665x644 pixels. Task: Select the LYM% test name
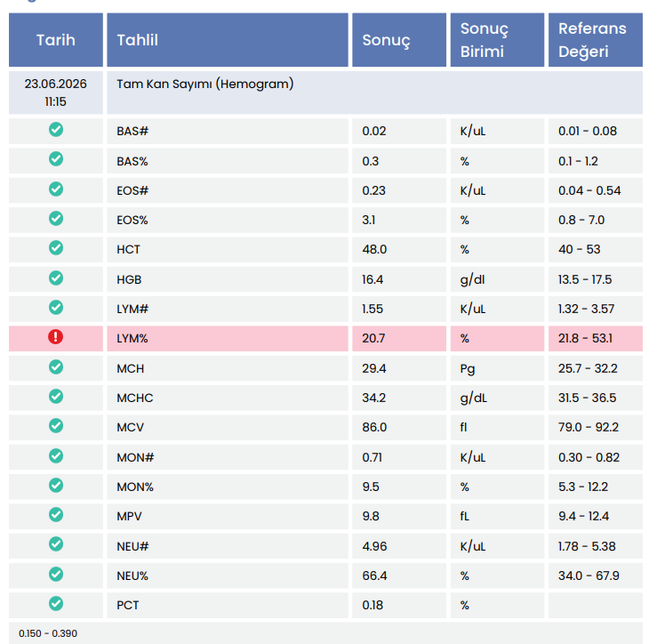click(132, 339)
